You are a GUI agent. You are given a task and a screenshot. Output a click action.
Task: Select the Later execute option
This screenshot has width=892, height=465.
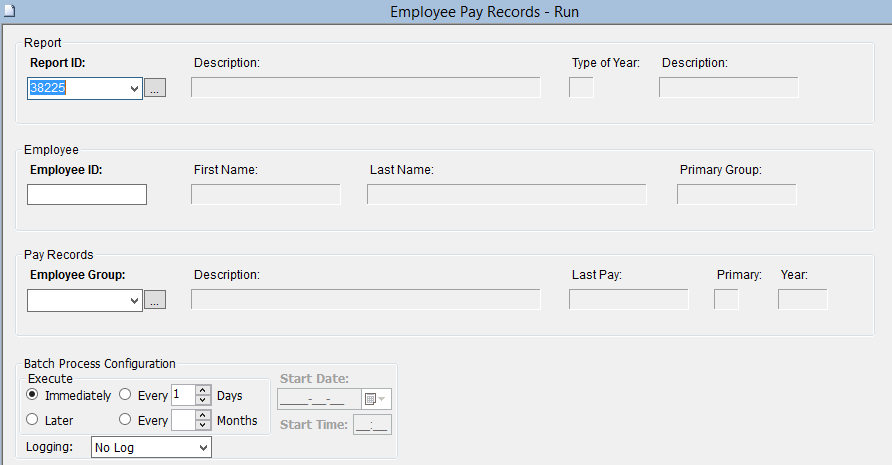(x=32, y=421)
